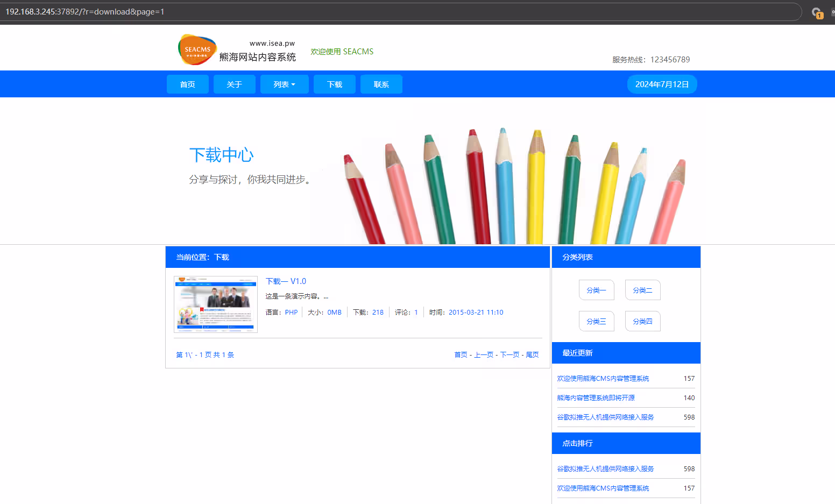Open the 列表 dropdown menu
Viewport: 835px width, 504px height.
(284, 84)
